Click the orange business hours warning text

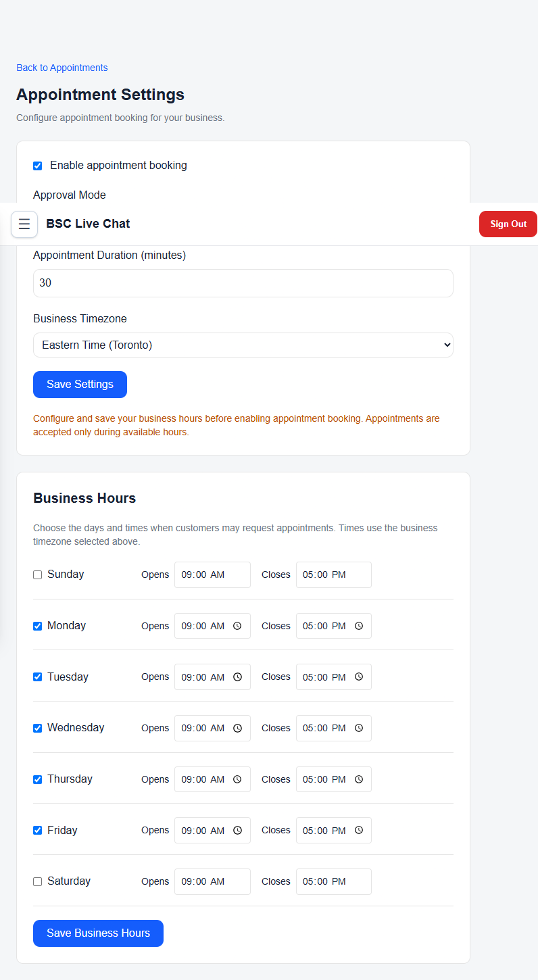[237, 425]
